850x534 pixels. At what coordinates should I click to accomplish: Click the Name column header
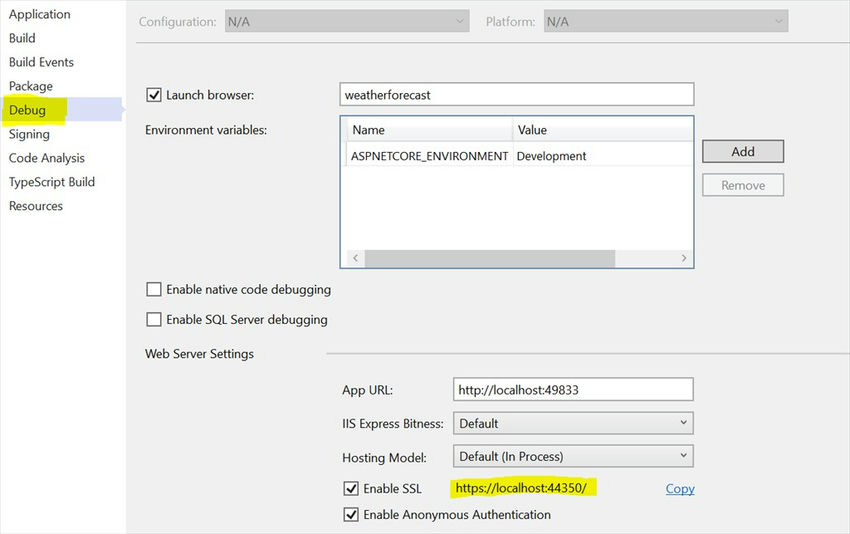429,130
